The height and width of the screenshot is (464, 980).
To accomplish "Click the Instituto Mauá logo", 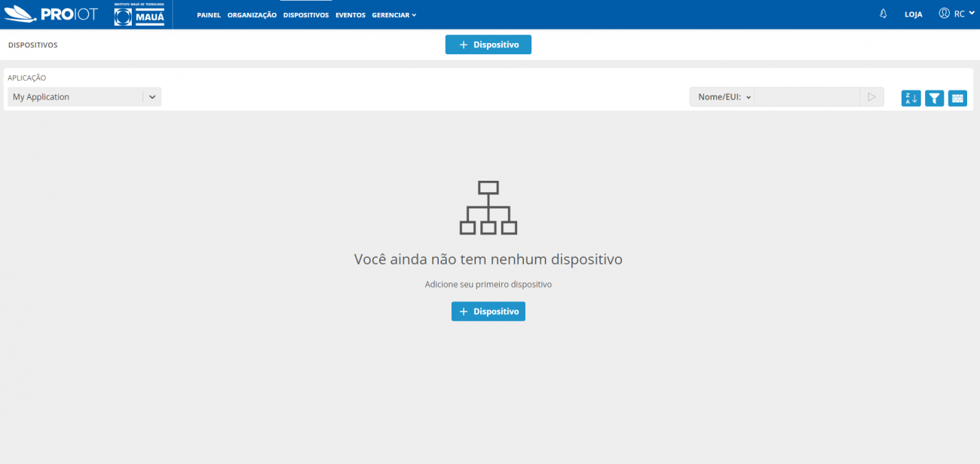I will coord(139,14).
